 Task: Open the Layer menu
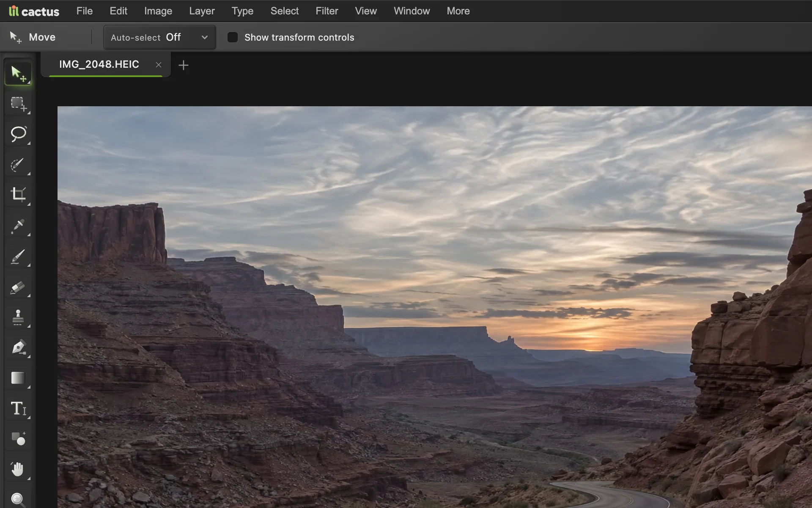click(x=202, y=11)
